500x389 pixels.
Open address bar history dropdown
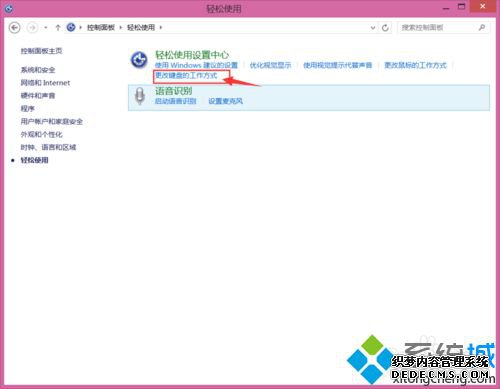373,28
